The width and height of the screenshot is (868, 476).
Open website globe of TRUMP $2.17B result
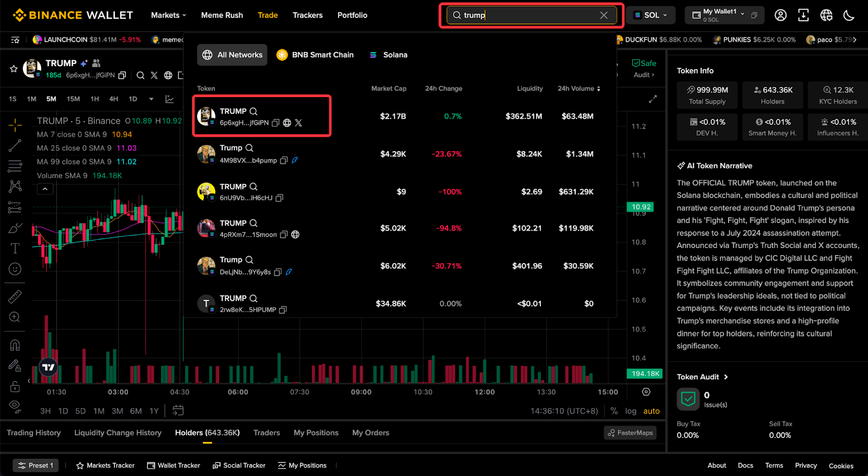(x=287, y=123)
